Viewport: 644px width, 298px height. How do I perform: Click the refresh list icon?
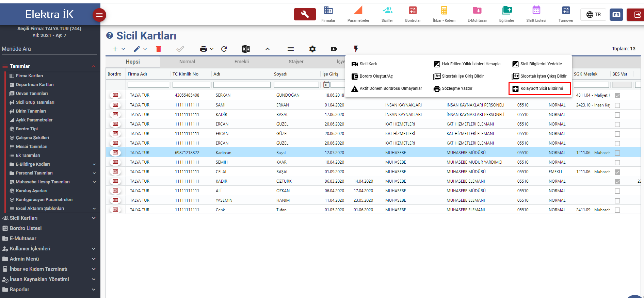tap(224, 49)
